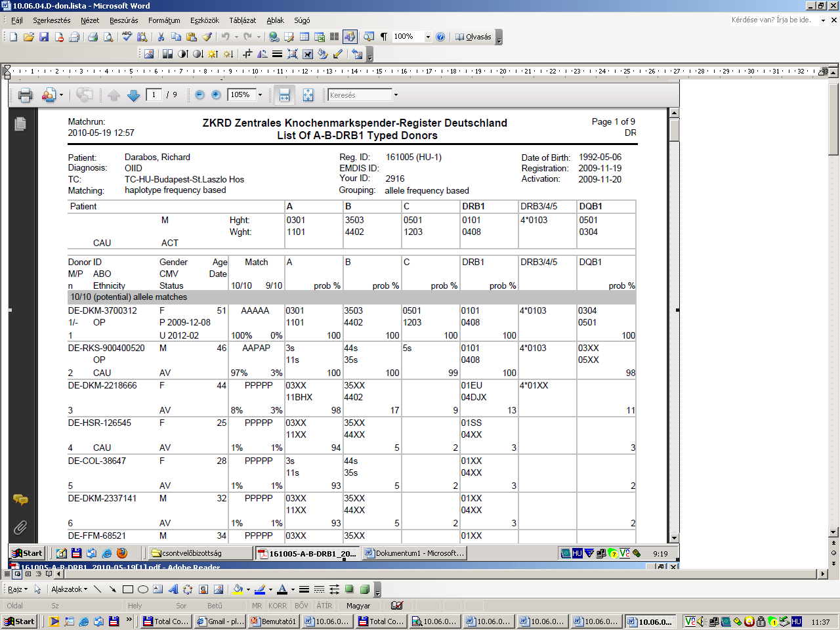Print the document from Word's toolbar
Screen dimensions: 840x630
[93, 37]
